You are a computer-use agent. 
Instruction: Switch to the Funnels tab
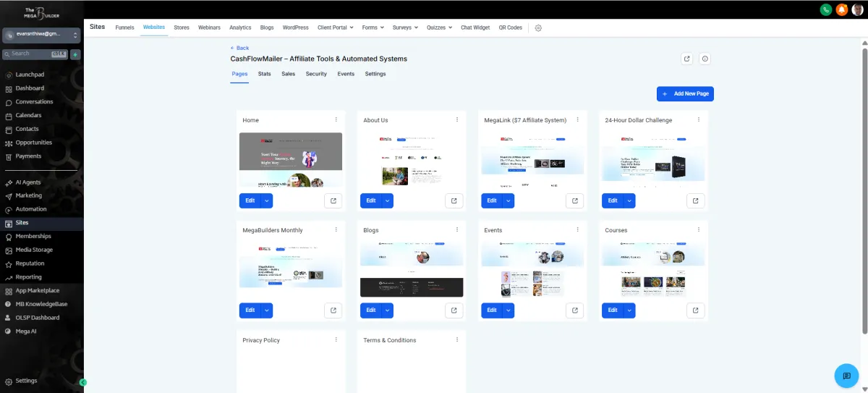124,28
